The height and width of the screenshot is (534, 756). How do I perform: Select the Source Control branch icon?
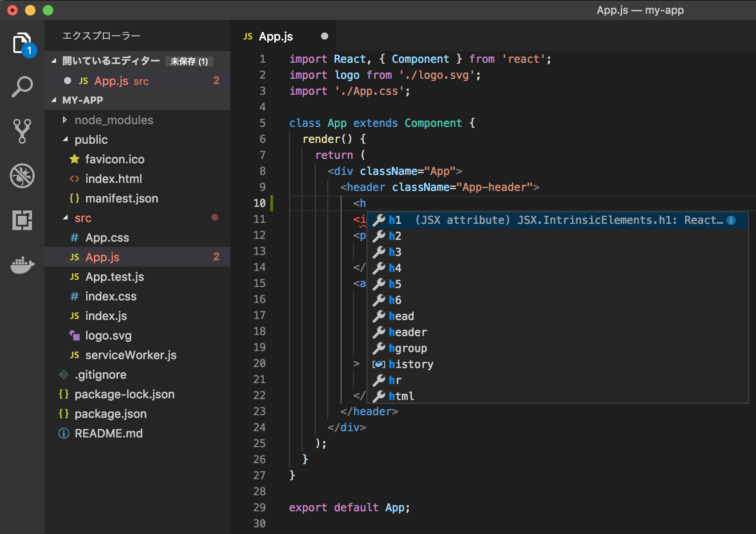click(x=22, y=130)
